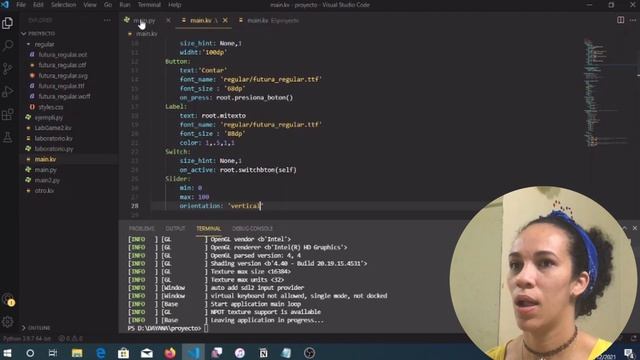Open the Selection menu
Viewport: 640px width, 360px height.
click(64, 5)
